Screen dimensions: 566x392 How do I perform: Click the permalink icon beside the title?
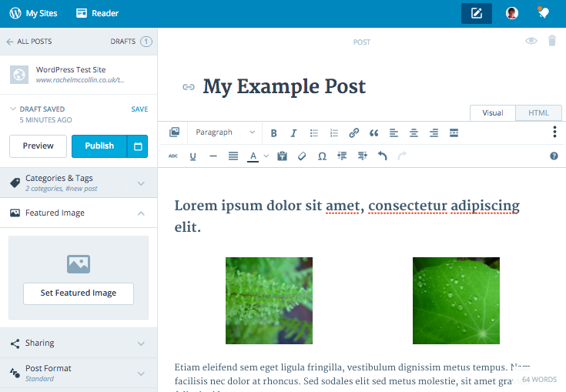189,87
